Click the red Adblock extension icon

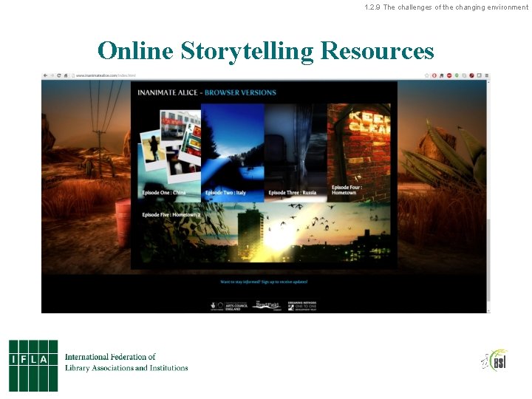click(449, 75)
